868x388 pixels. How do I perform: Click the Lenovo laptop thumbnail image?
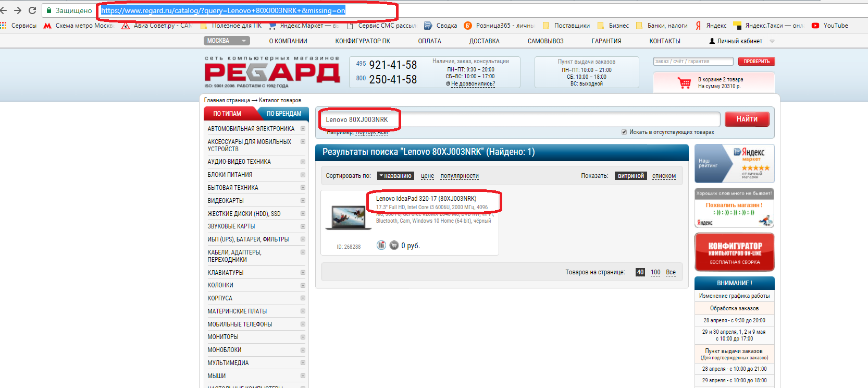[x=349, y=218]
